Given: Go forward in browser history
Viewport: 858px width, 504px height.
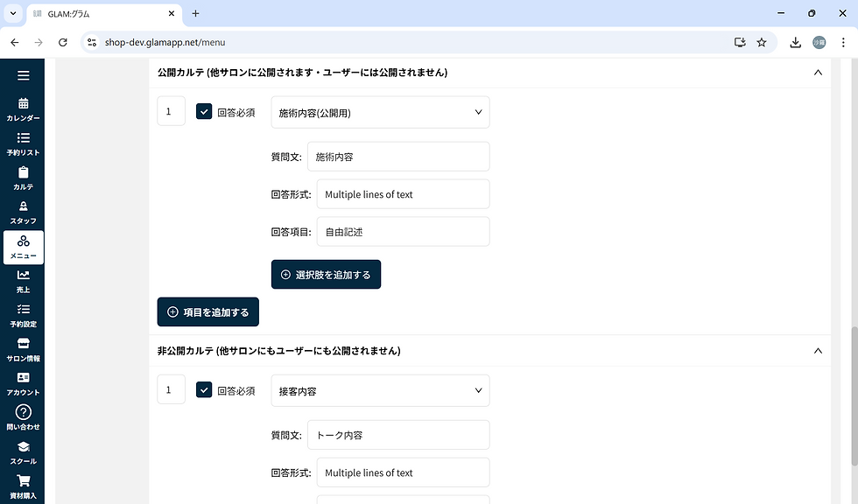Looking at the screenshot, I should 39,42.
